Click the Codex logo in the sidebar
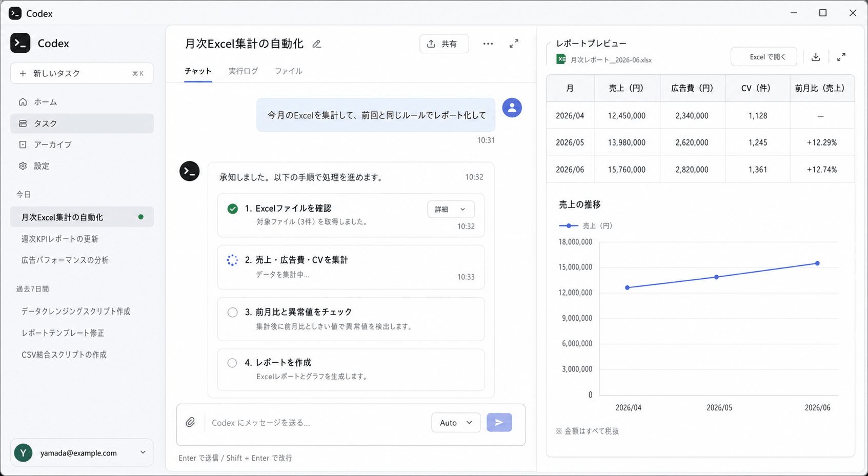 click(x=20, y=43)
